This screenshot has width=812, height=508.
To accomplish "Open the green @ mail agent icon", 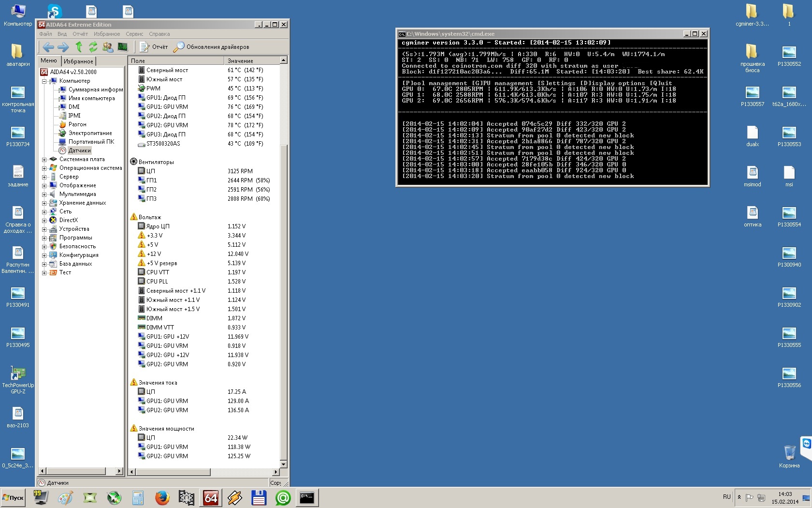I will (x=283, y=498).
